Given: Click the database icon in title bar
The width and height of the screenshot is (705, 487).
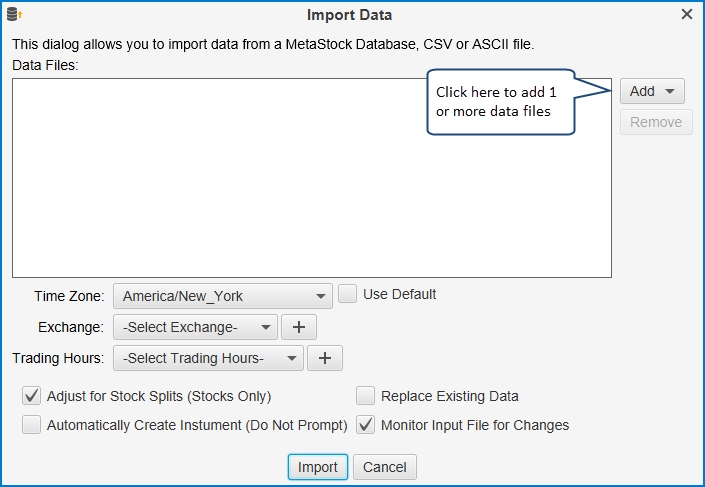Looking at the screenshot, I should pyautogui.click(x=14, y=14).
